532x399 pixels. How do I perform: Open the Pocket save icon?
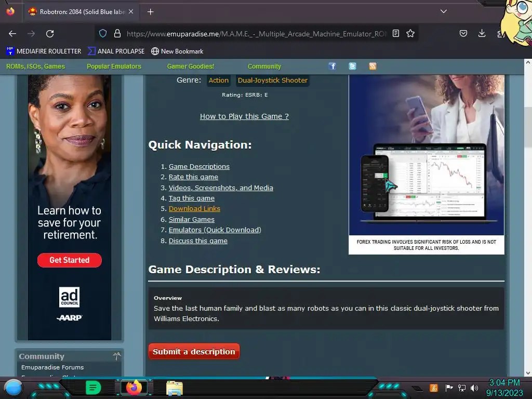point(463,33)
